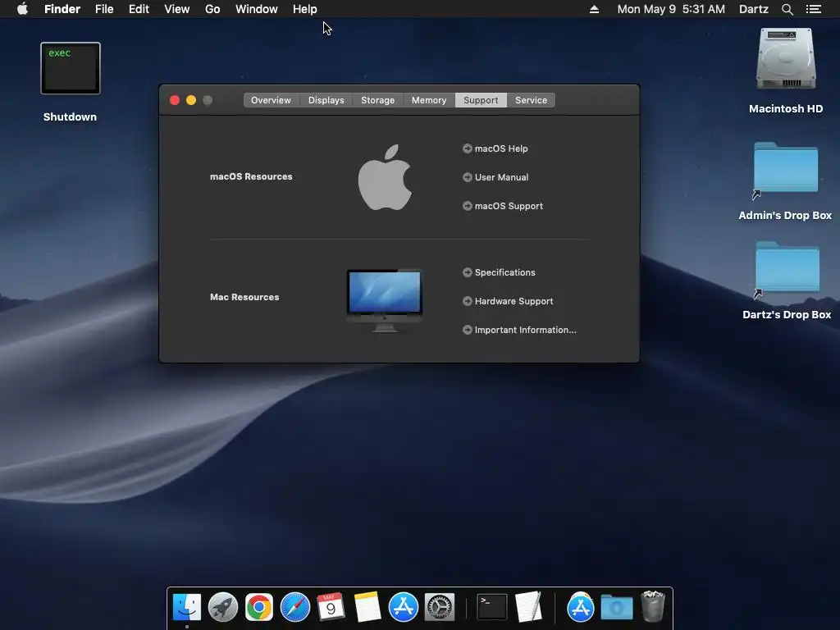The image size is (840, 630).
Task: Click the arrow icon beside Specifications
Action: coord(467,272)
